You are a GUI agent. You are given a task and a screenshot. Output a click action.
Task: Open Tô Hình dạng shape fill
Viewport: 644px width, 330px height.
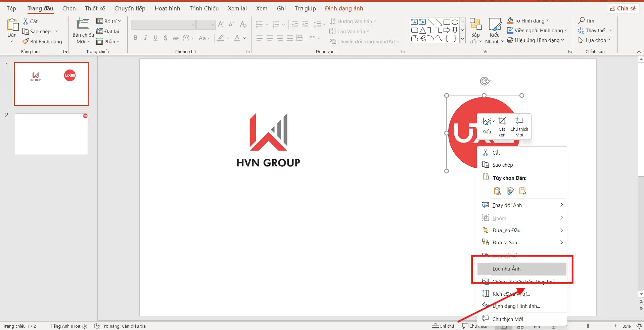click(x=528, y=20)
